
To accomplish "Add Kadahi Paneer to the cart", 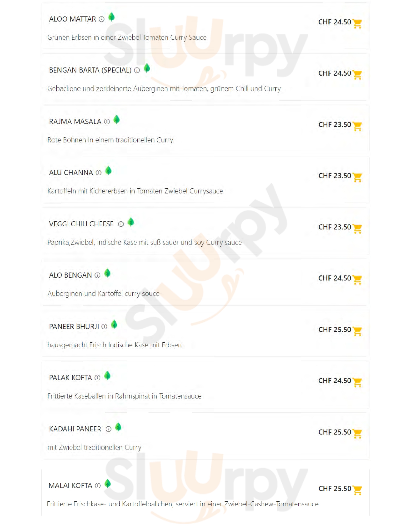I will coord(357,434).
